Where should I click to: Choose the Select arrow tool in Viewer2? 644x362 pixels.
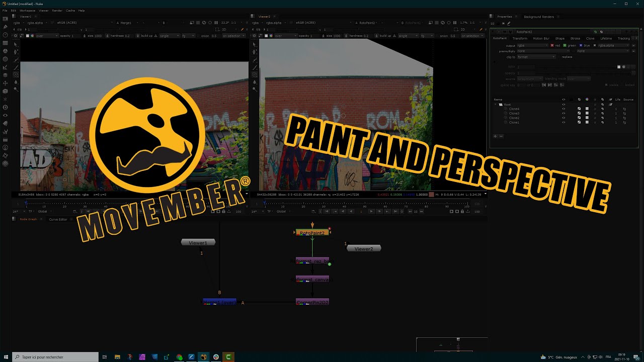click(255, 44)
